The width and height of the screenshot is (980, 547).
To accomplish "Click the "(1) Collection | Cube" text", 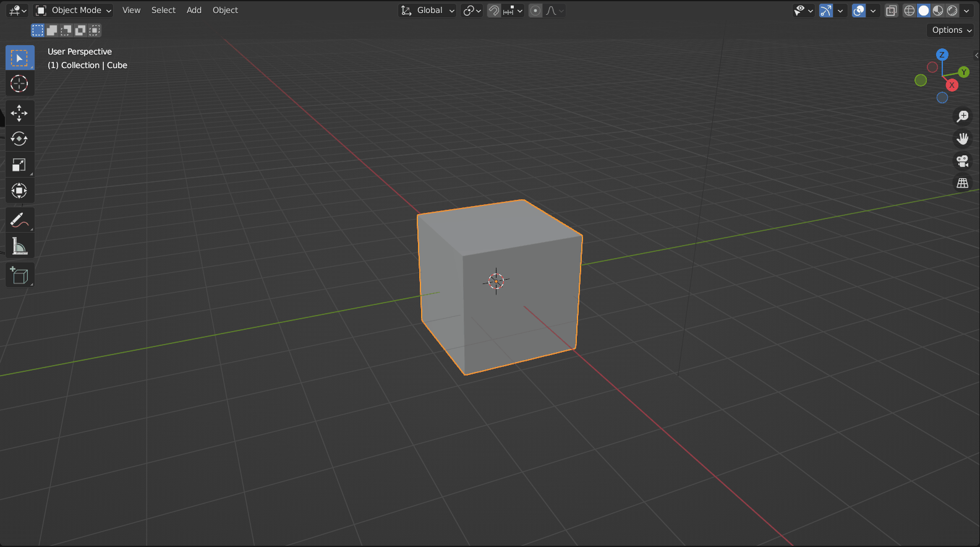I will [87, 66].
